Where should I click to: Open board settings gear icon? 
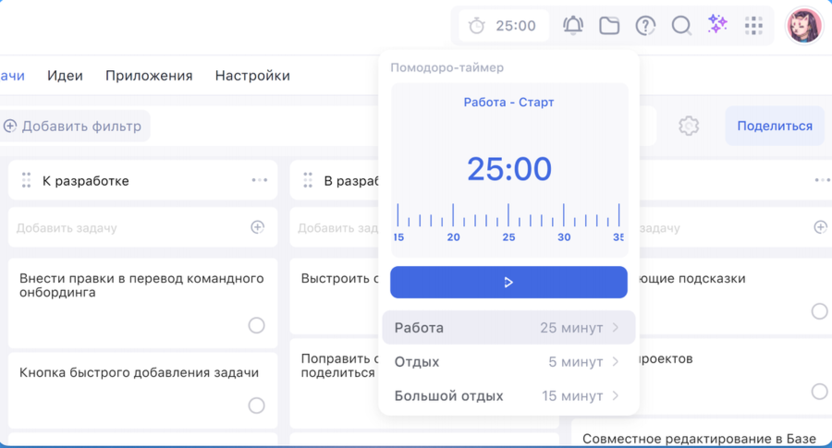tap(689, 126)
